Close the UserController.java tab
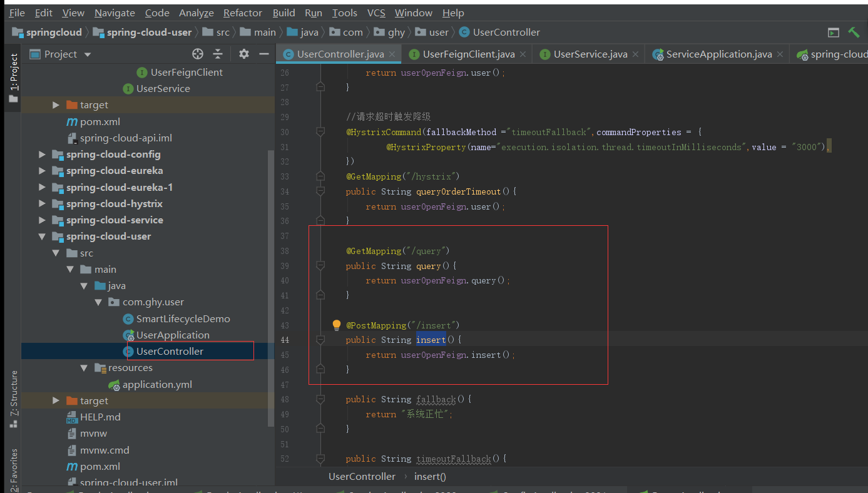This screenshot has height=493, width=868. (x=392, y=54)
